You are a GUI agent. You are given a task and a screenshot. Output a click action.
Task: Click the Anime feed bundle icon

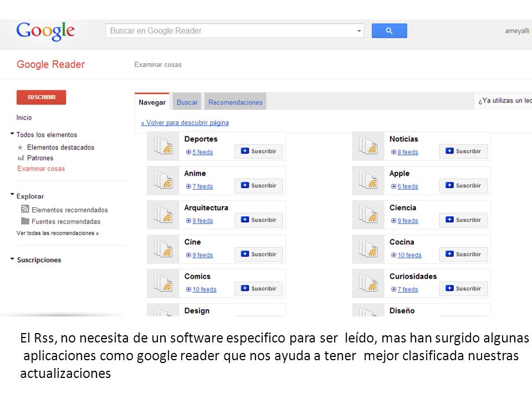pyautogui.click(x=163, y=180)
